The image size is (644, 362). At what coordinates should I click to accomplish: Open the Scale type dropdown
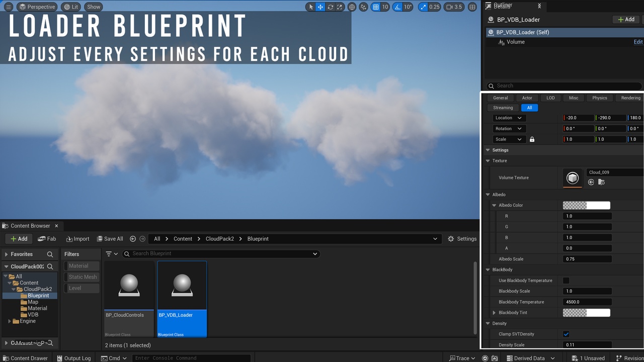click(509, 139)
